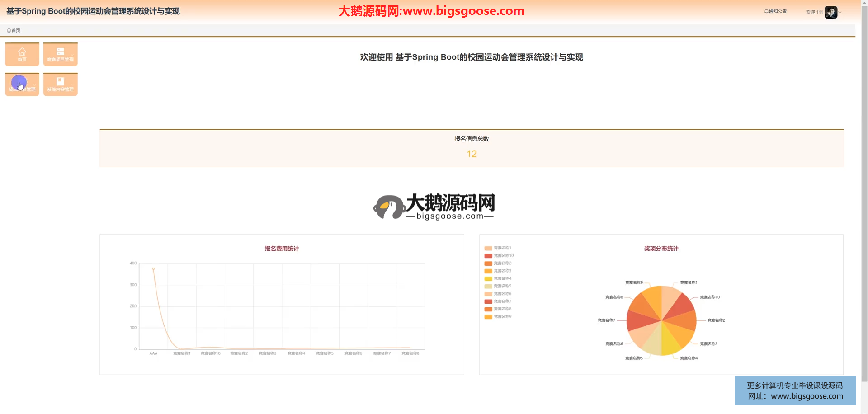Click the page scrollbar up arrow
Image resolution: width=868 pixels, height=414 pixels.
pyautogui.click(x=864, y=3)
